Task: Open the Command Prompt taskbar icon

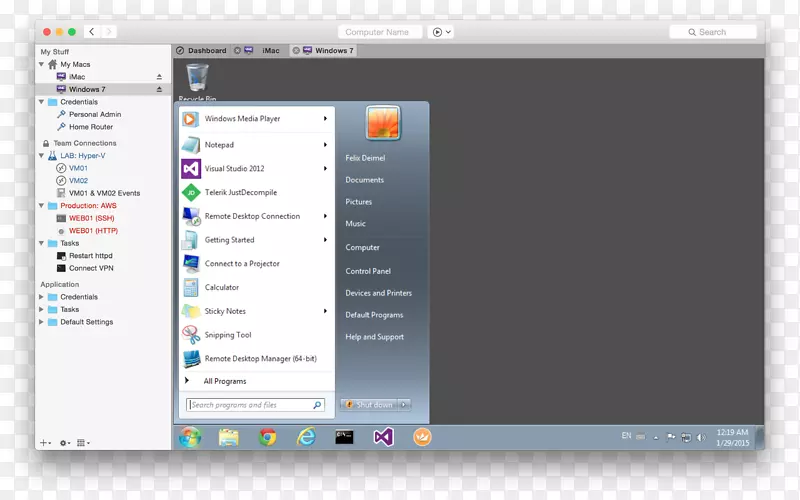Action: pyautogui.click(x=344, y=437)
